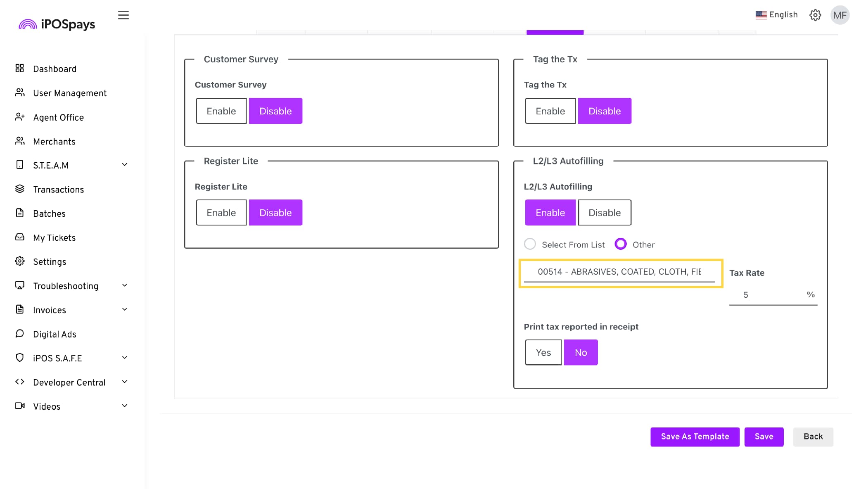The image size is (868, 489).
Task: Click the Back button
Action: tap(813, 437)
